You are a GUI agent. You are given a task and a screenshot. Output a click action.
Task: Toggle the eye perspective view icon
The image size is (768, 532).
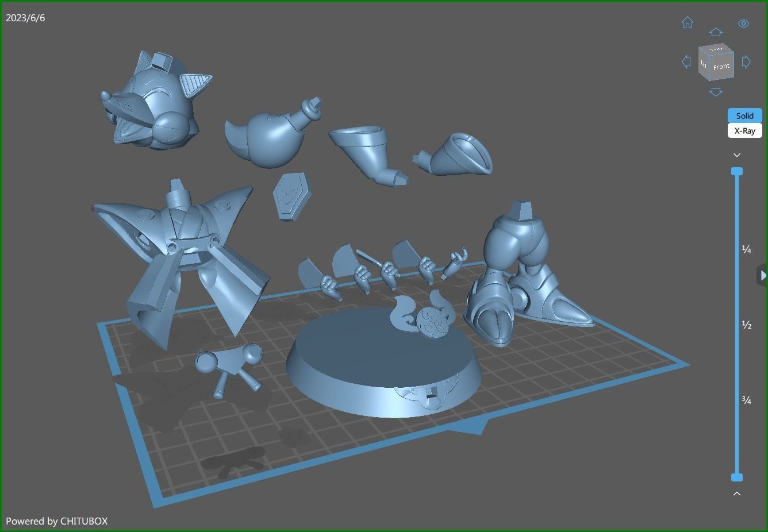(x=743, y=24)
